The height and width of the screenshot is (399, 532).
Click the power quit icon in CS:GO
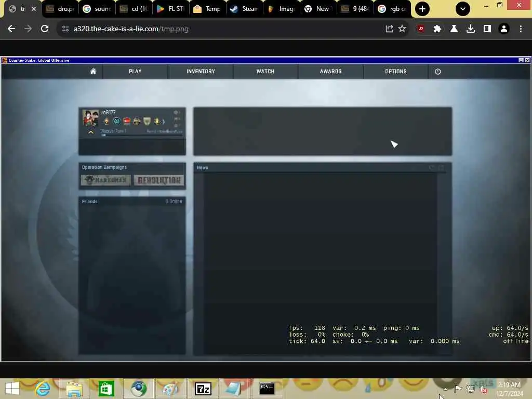(437, 72)
